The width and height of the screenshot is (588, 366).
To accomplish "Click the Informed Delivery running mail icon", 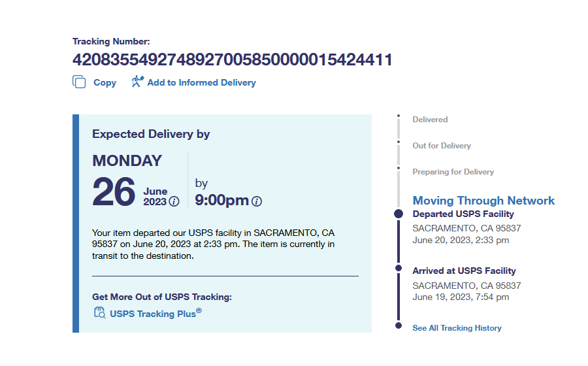I will coord(137,82).
